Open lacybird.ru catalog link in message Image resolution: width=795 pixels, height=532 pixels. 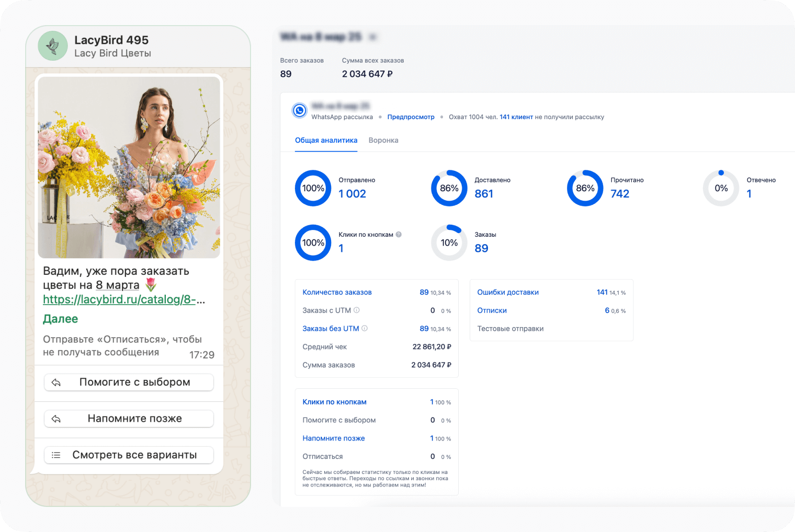(124, 299)
